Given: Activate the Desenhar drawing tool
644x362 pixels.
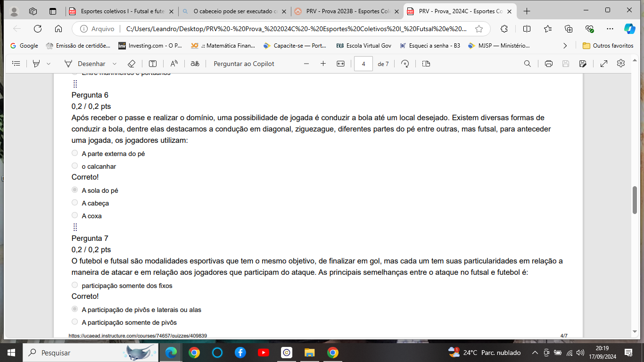Looking at the screenshot, I should (85, 64).
